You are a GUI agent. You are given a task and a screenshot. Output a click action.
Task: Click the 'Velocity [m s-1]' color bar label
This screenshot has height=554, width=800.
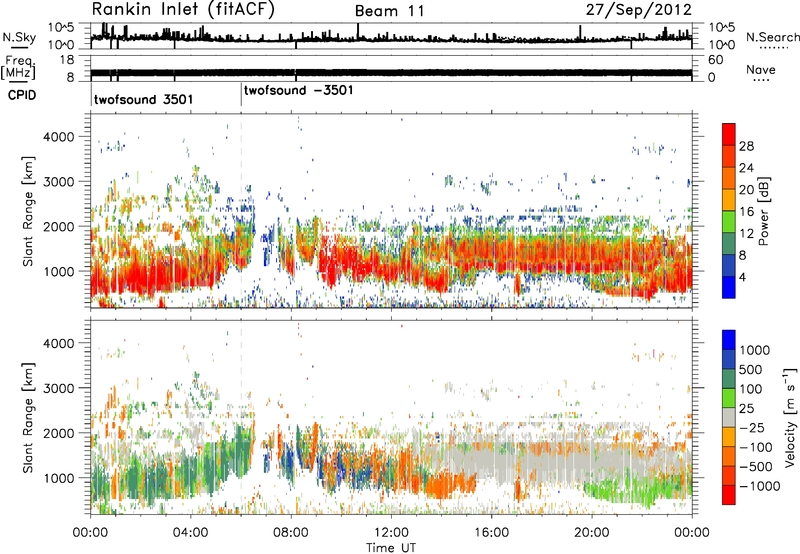coord(790,417)
